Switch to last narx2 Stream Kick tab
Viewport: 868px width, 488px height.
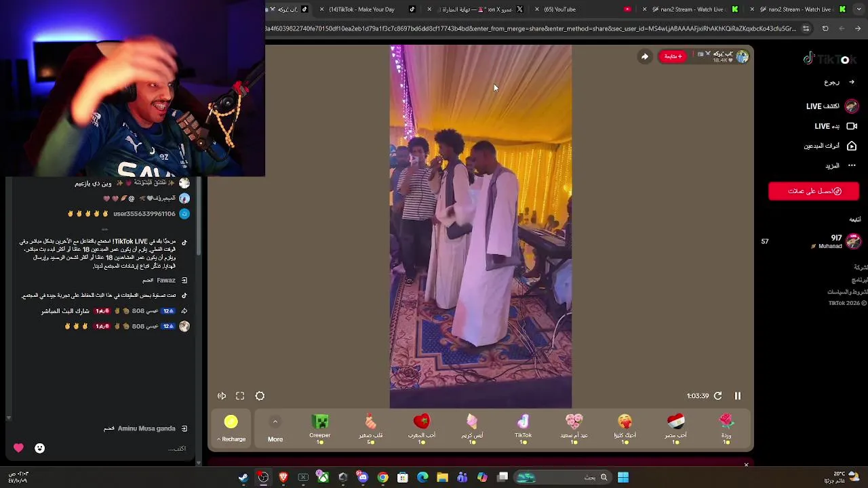(800, 9)
